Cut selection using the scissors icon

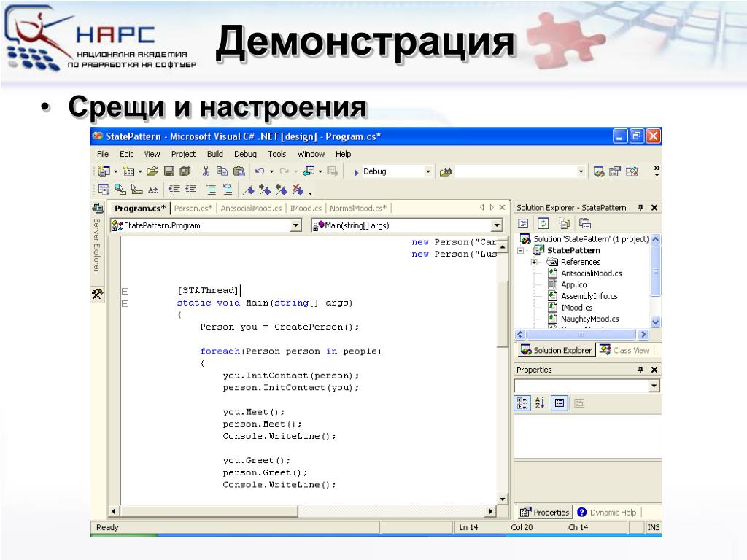point(206,171)
